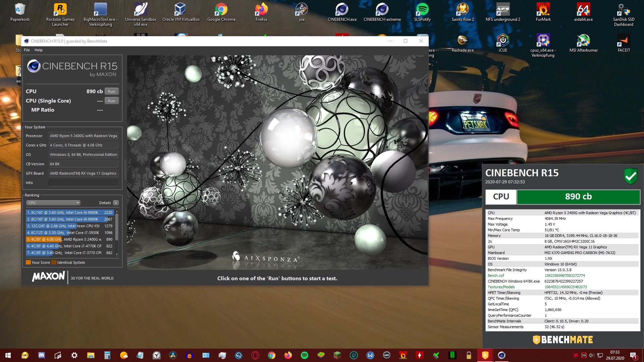The width and height of the screenshot is (644, 362).
Task: Select the CINEBENCH.exe desktop icon
Action: pyautogui.click(x=342, y=12)
